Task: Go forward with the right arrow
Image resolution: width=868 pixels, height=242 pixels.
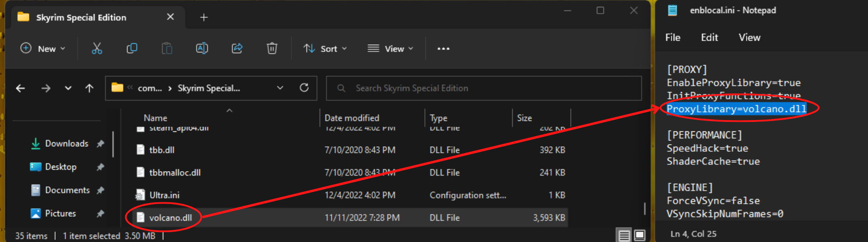Action: [x=46, y=88]
